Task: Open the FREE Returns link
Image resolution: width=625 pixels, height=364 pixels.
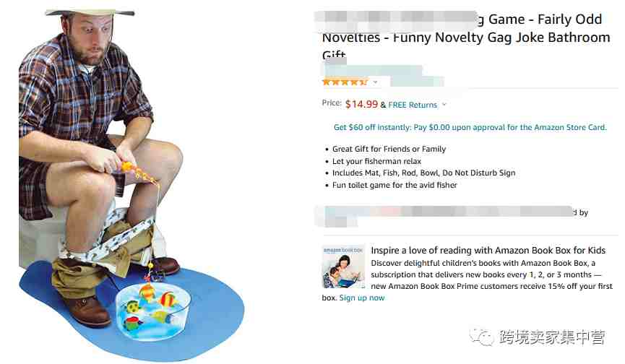Action: [413, 105]
